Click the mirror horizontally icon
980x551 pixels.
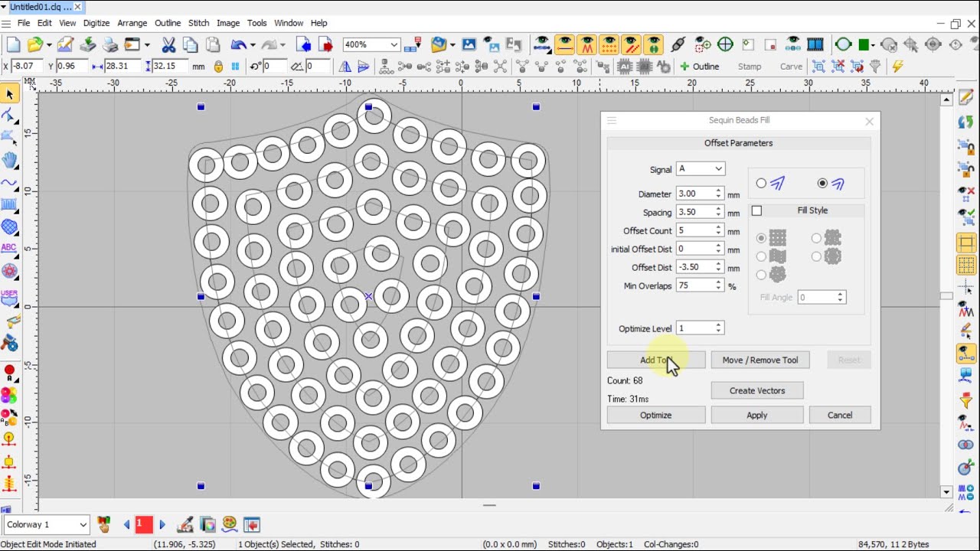pos(345,67)
